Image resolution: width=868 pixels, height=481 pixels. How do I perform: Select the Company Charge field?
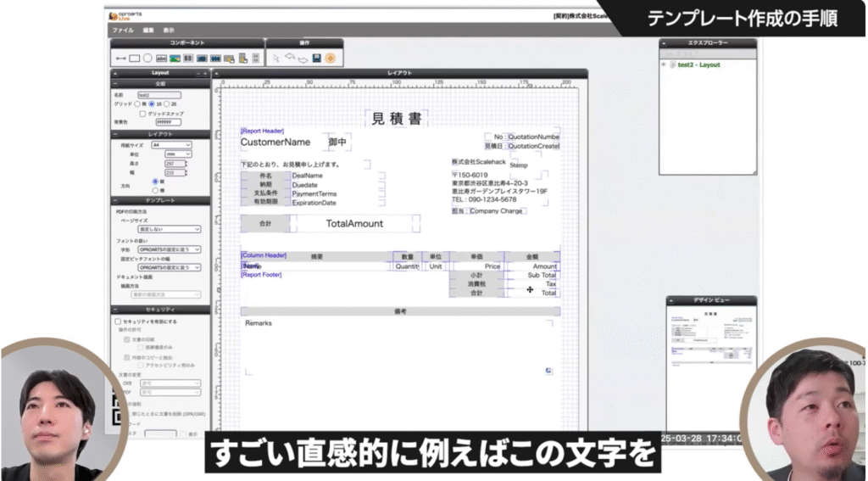pyautogui.click(x=496, y=211)
